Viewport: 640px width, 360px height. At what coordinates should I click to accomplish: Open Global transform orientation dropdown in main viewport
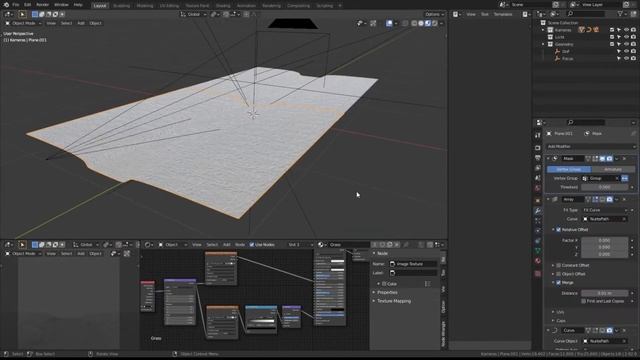(x=193, y=14)
